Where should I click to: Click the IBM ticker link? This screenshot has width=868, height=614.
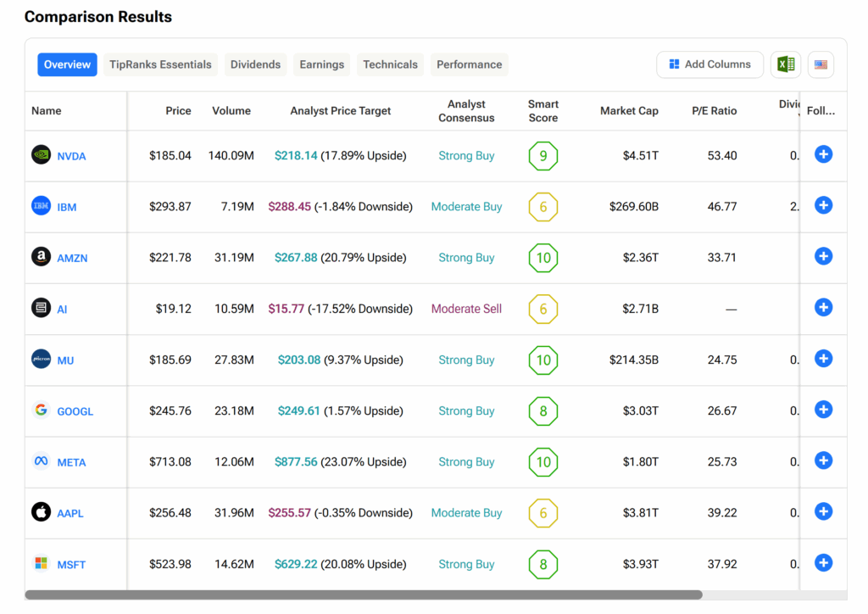pyautogui.click(x=67, y=207)
